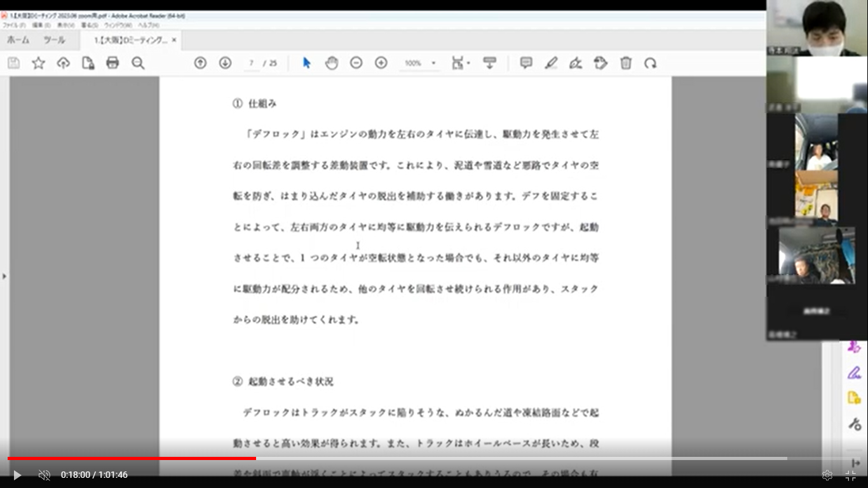This screenshot has width=868, height=488.
Task: Click the top participant video with masked man
Action: 817,28
